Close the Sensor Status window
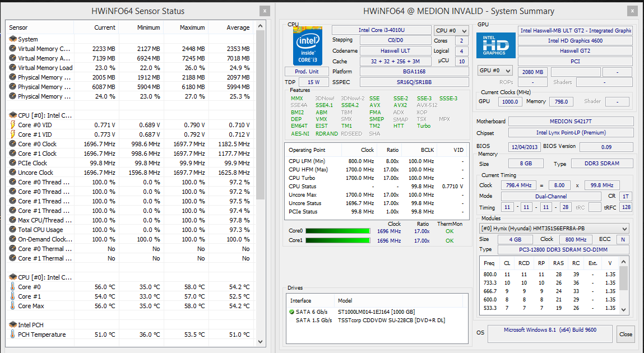Screen dimensions: 644x353 click(265, 11)
